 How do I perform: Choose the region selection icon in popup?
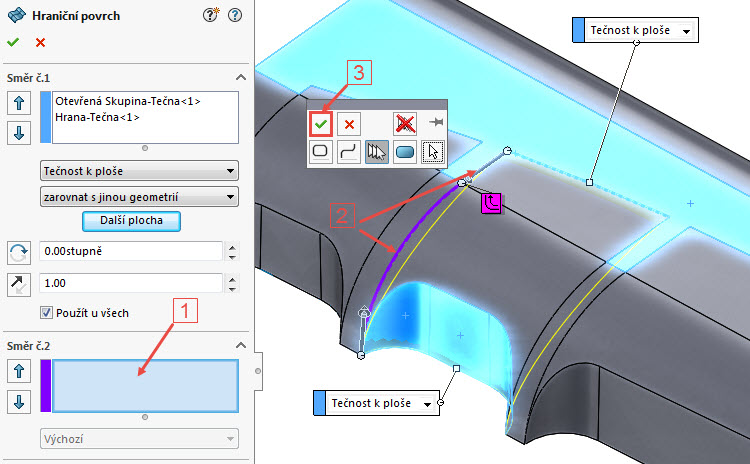[405, 152]
